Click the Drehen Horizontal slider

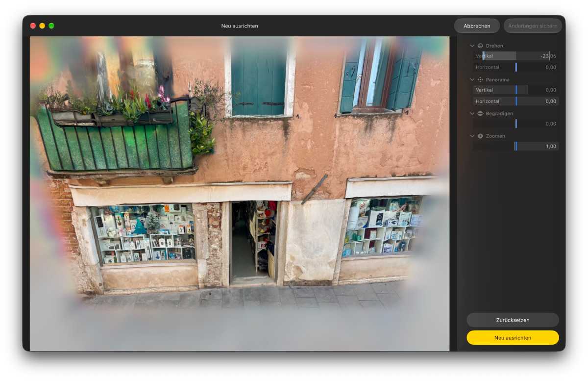(516, 67)
